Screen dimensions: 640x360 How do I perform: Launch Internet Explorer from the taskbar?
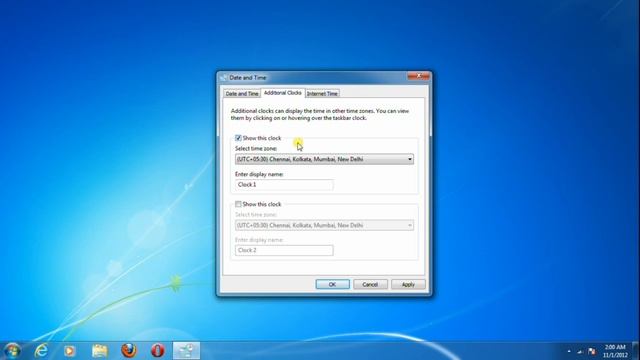pyautogui.click(x=41, y=351)
